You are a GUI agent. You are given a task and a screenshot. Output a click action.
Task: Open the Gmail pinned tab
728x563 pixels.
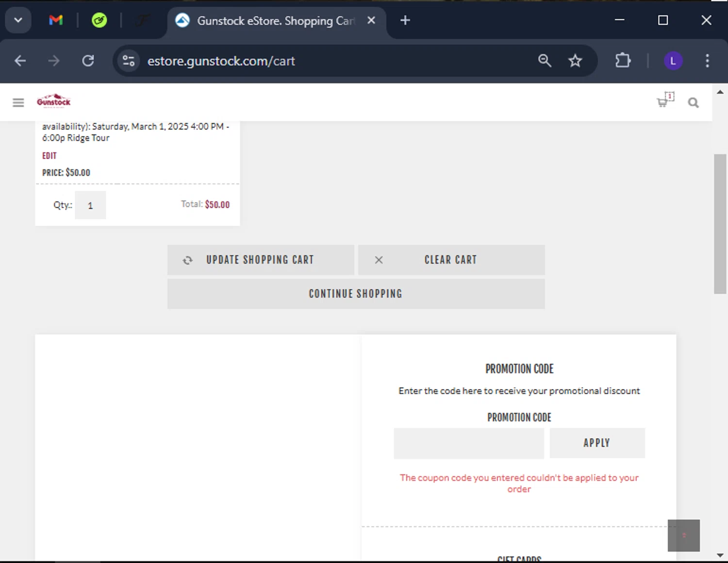(56, 20)
